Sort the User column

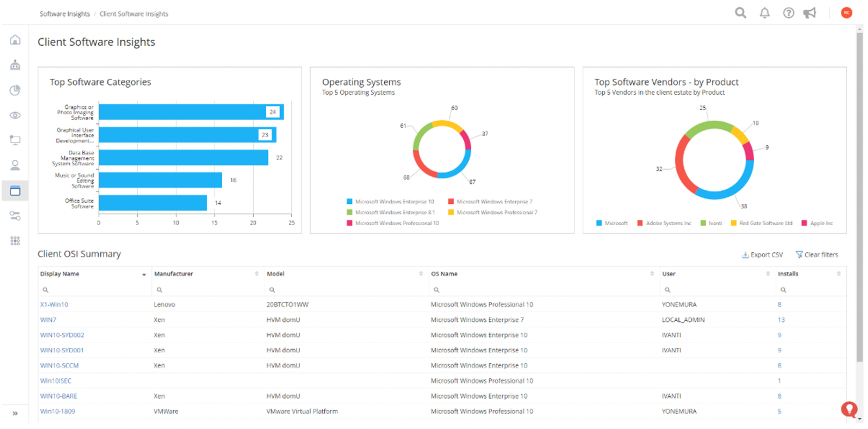(x=768, y=273)
